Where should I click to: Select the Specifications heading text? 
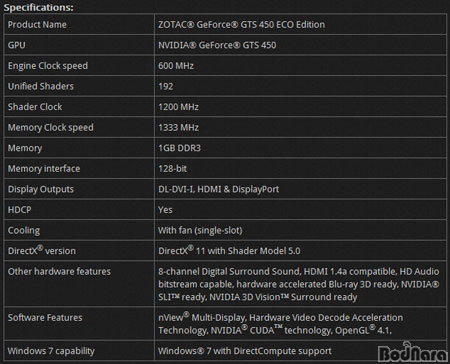click(39, 7)
